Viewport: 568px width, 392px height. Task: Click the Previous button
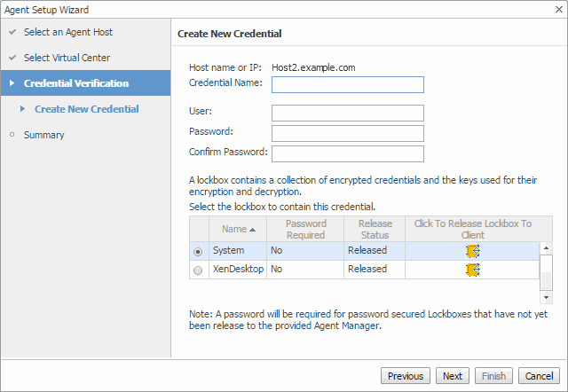point(406,376)
